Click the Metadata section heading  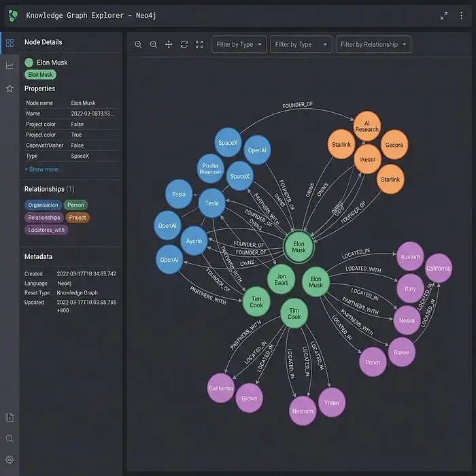(38, 256)
